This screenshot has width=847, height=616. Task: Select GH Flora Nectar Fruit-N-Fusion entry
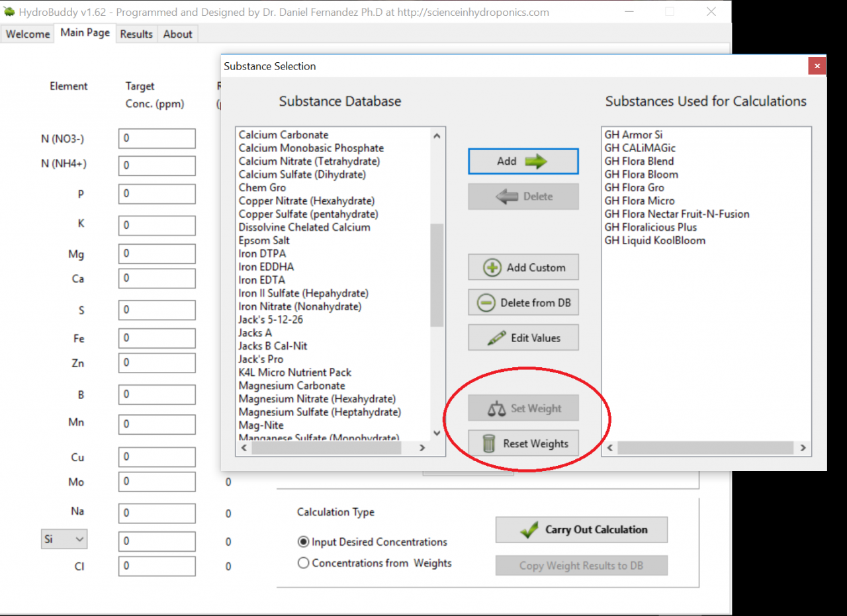click(x=677, y=214)
